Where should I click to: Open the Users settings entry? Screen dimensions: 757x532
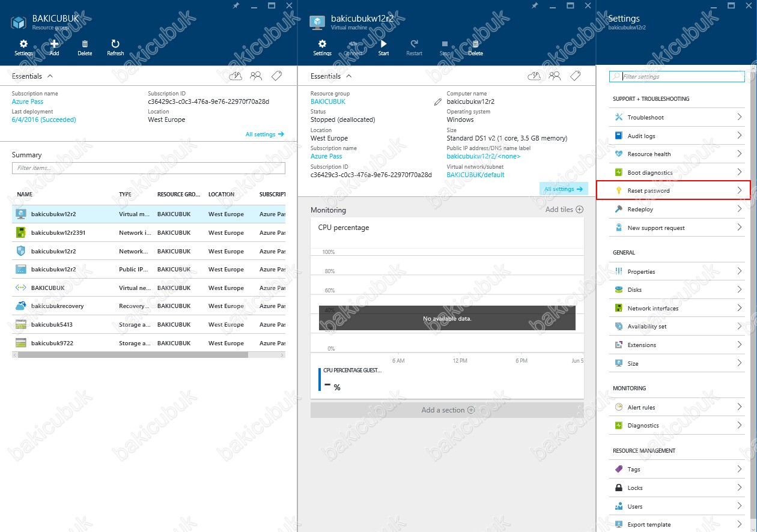pyautogui.click(x=677, y=506)
